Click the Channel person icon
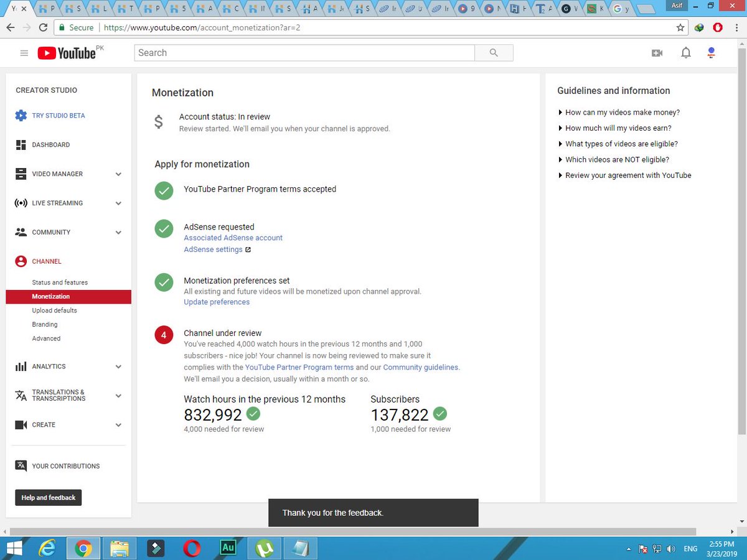747x560 pixels. 21,261
